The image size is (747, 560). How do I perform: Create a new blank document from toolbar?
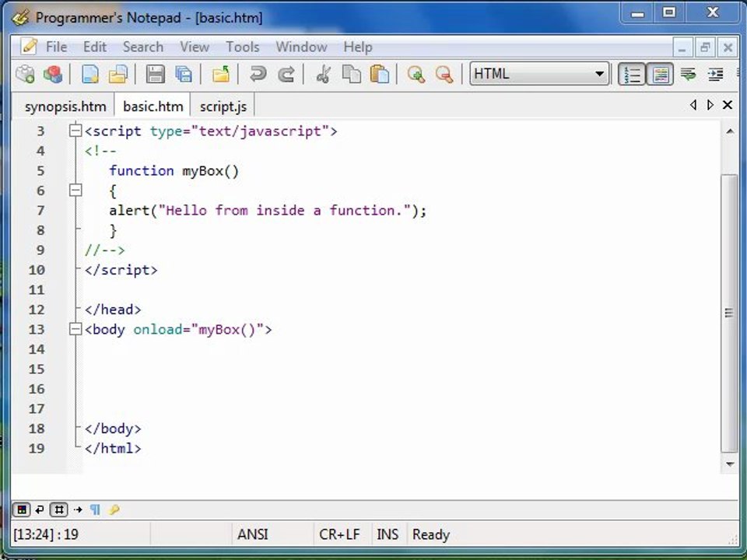pos(90,75)
